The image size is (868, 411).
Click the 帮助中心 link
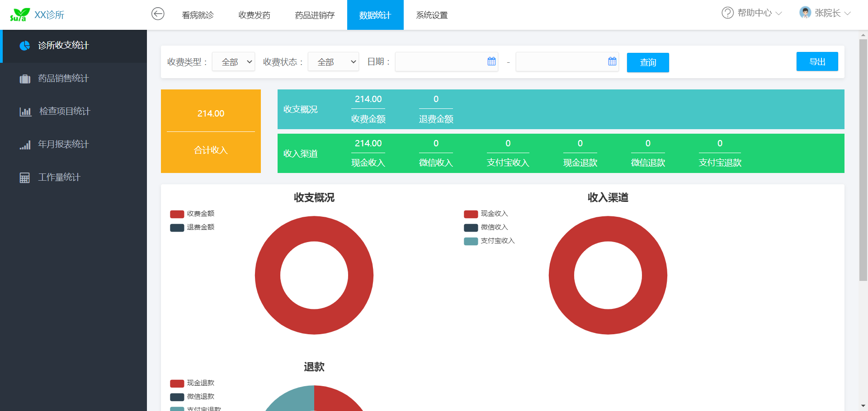coord(755,13)
